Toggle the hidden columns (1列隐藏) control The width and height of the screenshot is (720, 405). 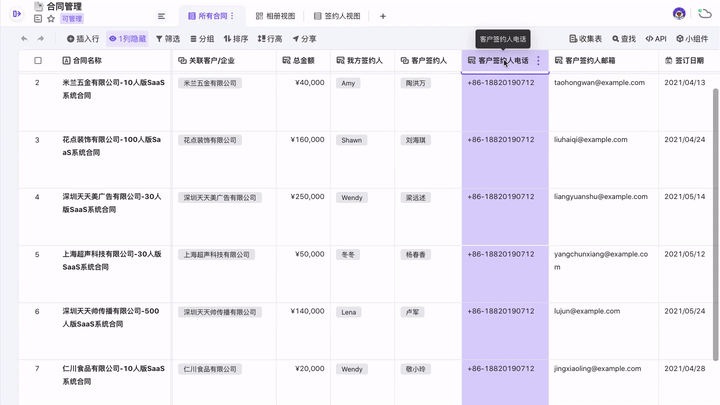[x=127, y=39]
